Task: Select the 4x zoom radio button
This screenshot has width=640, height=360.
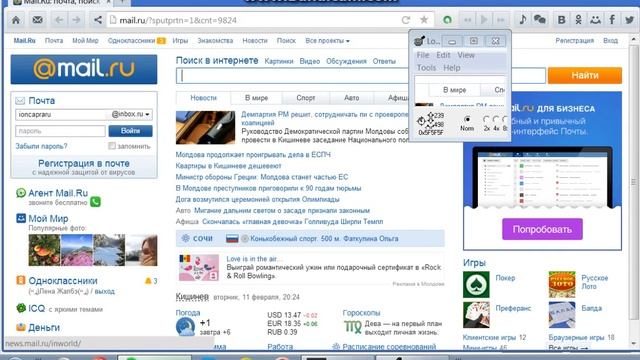Action: pos(496,120)
